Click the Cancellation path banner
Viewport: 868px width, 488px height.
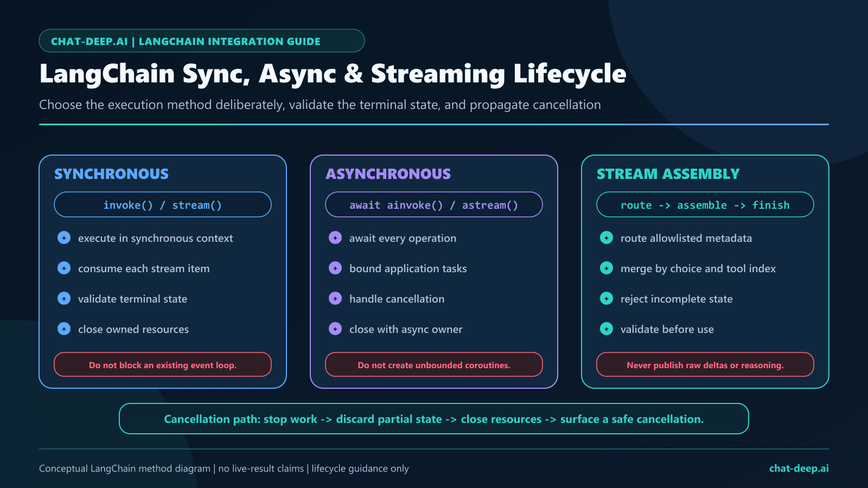(434, 419)
